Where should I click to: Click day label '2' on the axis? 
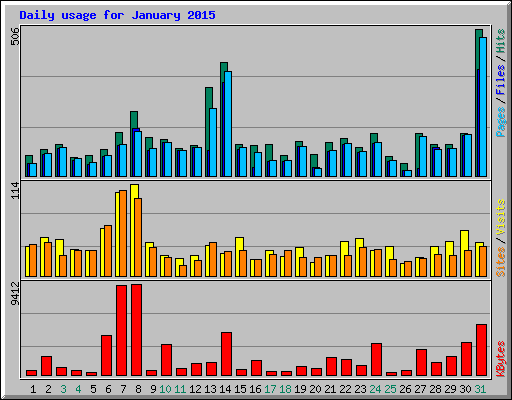click(x=48, y=389)
